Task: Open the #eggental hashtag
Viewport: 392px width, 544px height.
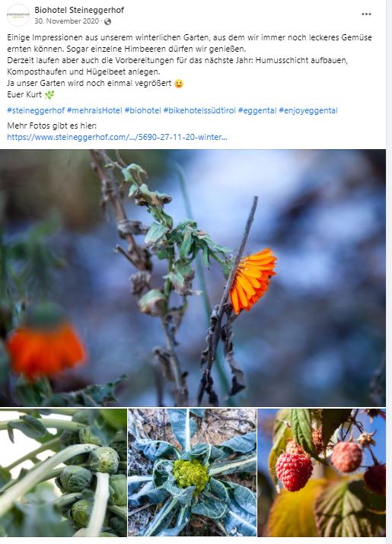Action: 257,110
